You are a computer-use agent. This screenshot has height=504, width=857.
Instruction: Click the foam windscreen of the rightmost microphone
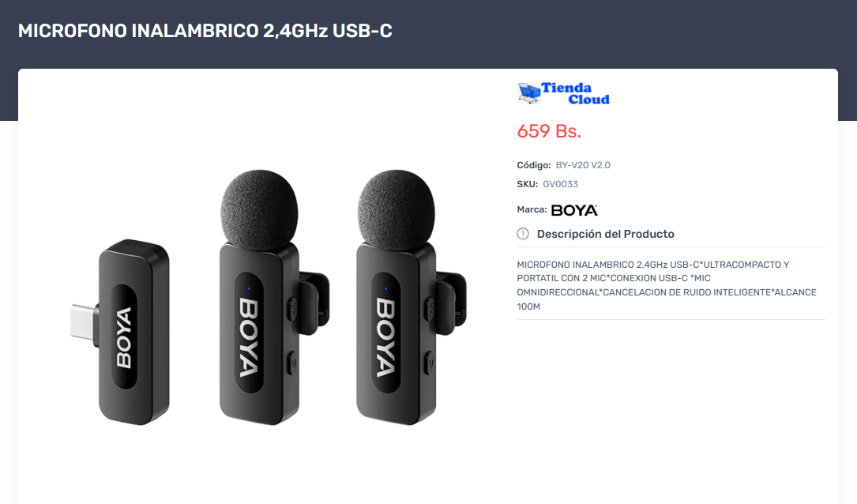(x=397, y=210)
